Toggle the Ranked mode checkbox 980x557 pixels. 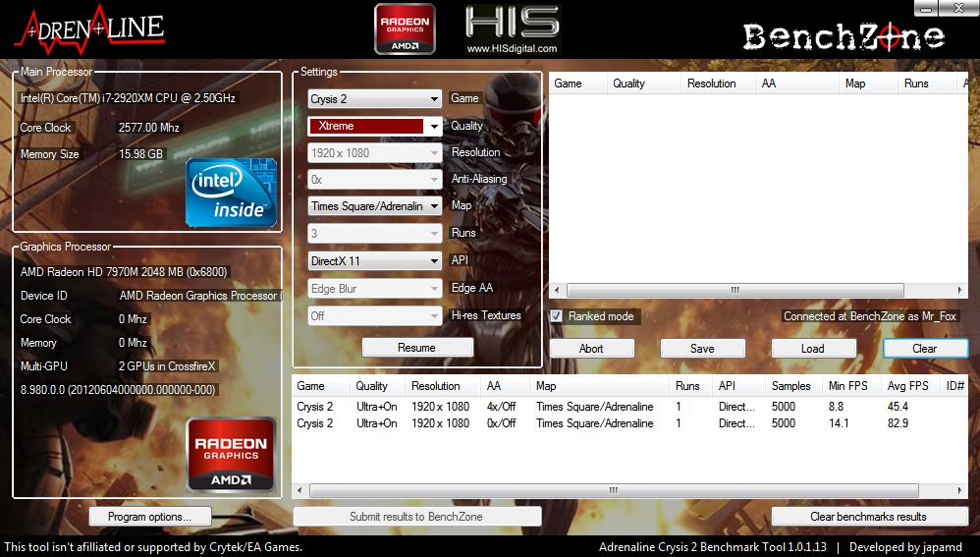[x=556, y=316]
